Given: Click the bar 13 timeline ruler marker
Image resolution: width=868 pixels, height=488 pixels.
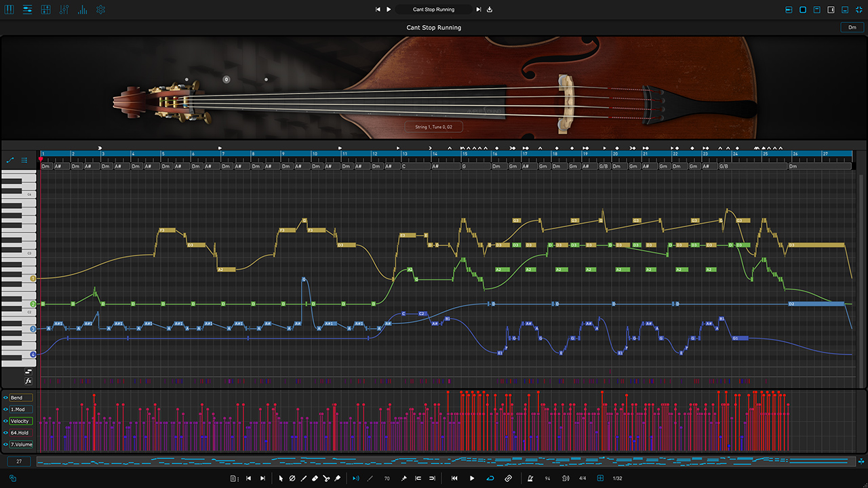Looking at the screenshot, I should [x=404, y=155].
